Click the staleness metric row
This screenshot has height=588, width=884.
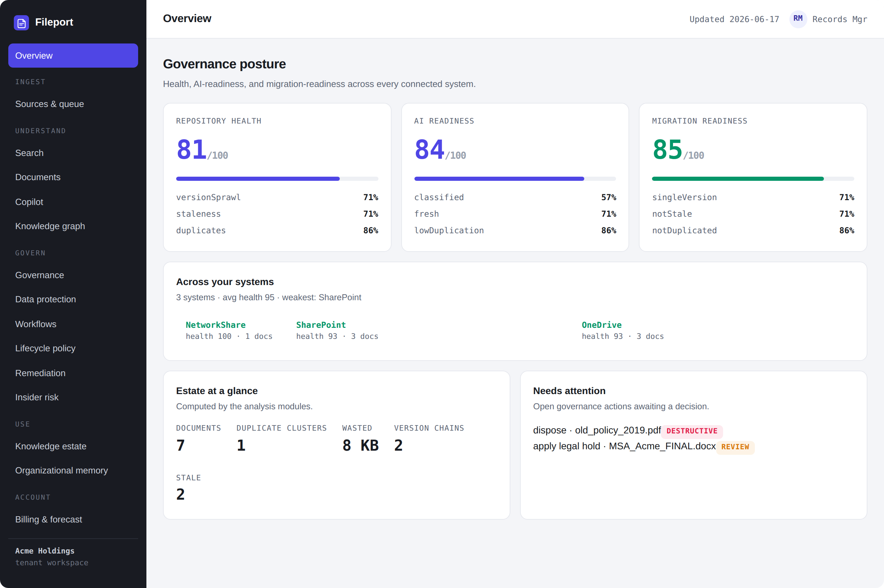(x=277, y=214)
